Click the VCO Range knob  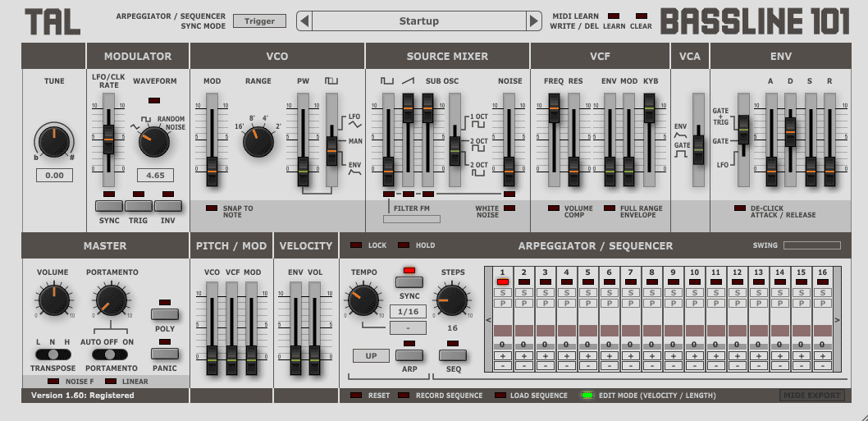click(x=258, y=141)
